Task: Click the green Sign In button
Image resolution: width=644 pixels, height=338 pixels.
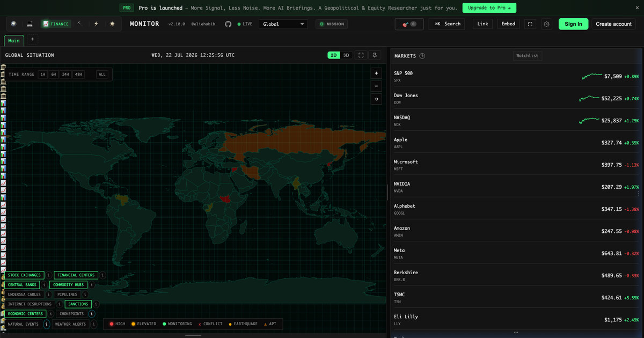Action: click(x=573, y=24)
